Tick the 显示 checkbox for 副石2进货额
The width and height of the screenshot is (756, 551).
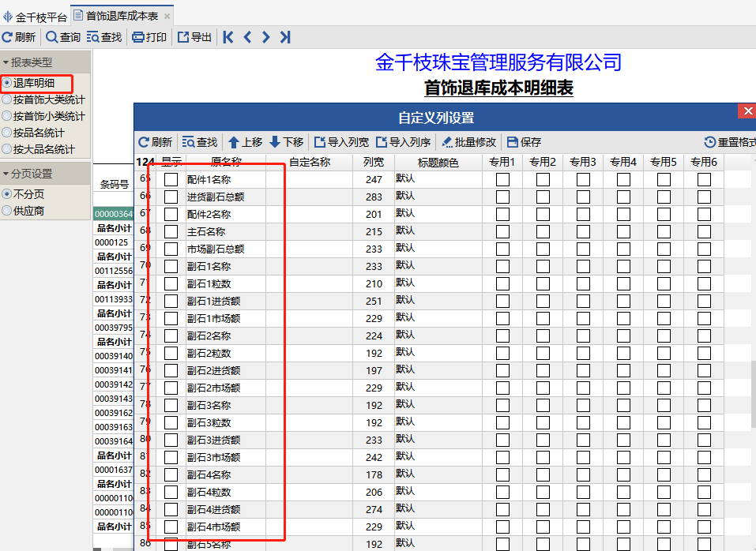coord(171,370)
